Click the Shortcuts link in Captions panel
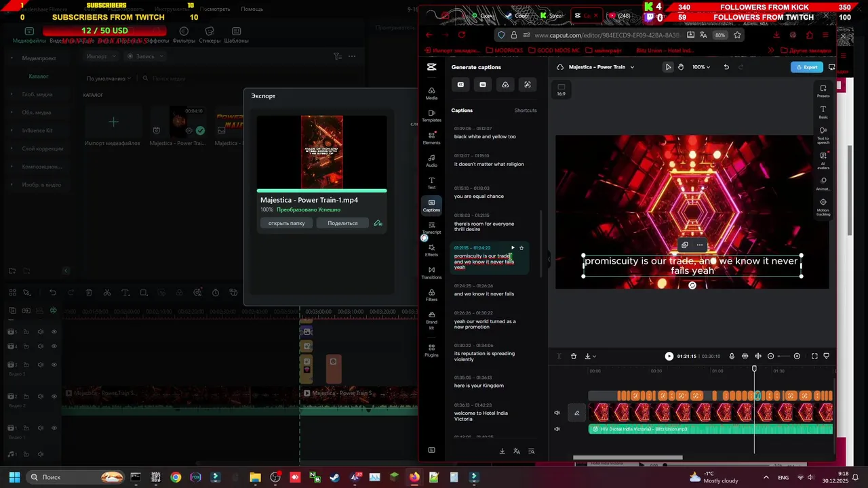This screenshot has height=488, width=868. [x=526, y=110]
